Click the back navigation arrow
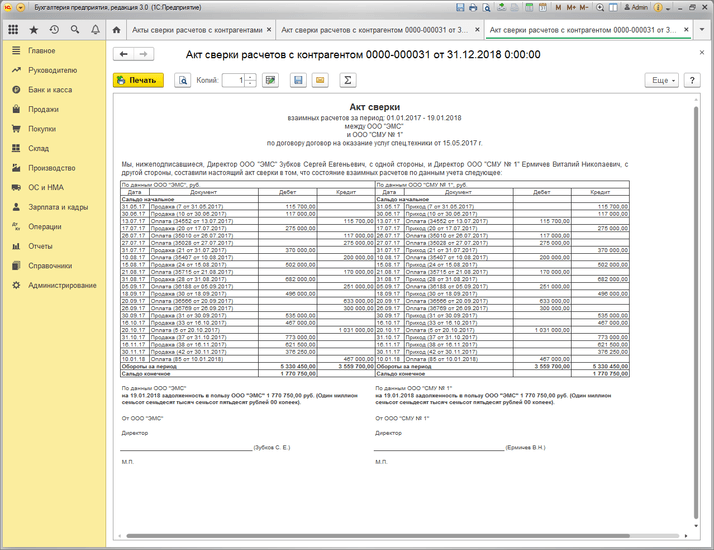The height and width of the screenshot is (550, 714). [x=124, y=54]
